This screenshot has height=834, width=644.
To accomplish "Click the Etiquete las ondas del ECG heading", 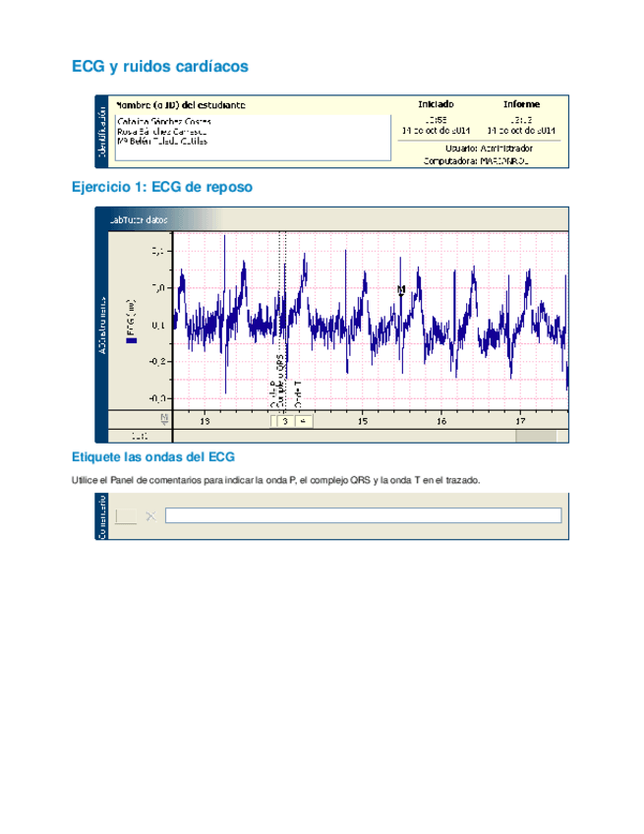I will (153, 457).
